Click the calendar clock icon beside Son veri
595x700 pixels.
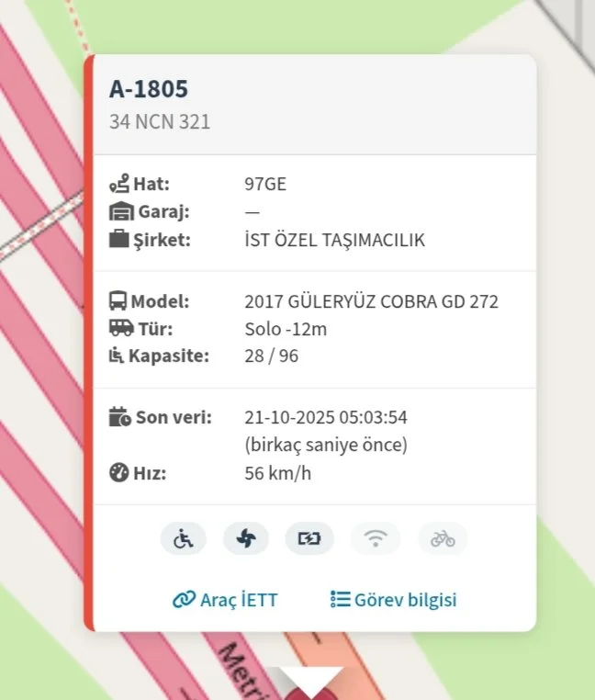(120, 417)
